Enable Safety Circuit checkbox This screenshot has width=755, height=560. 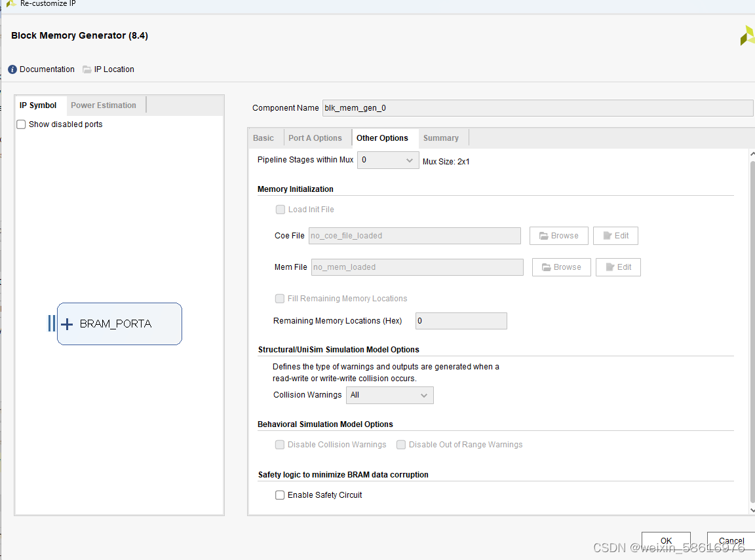[x=280, y=495]
